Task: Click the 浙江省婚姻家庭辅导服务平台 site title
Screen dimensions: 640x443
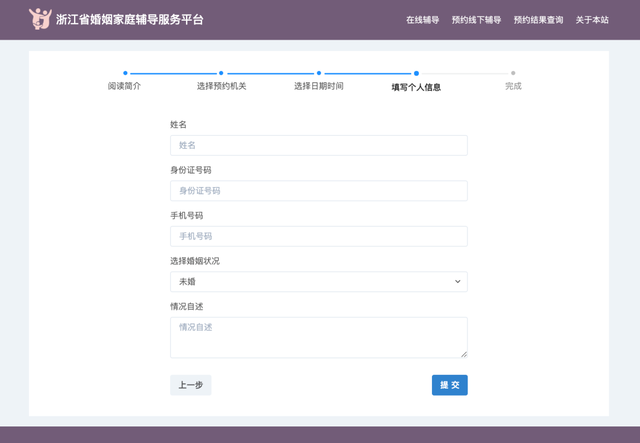Action: pos(129,19)
